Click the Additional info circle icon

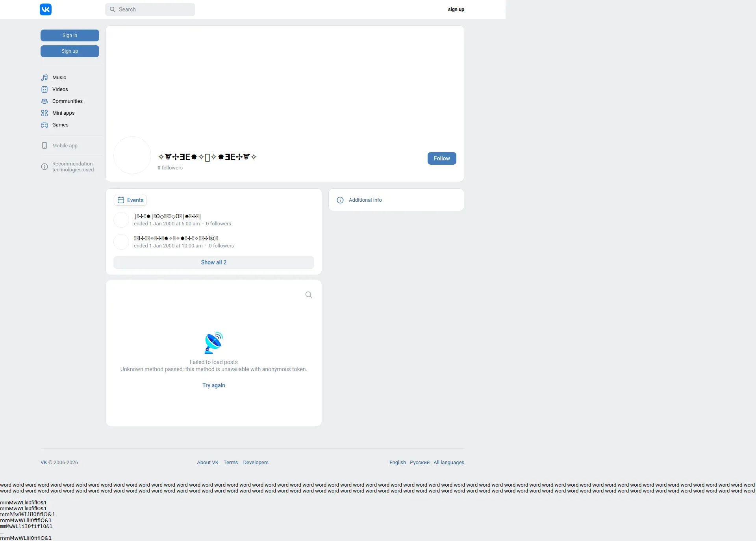coord(340,200)
